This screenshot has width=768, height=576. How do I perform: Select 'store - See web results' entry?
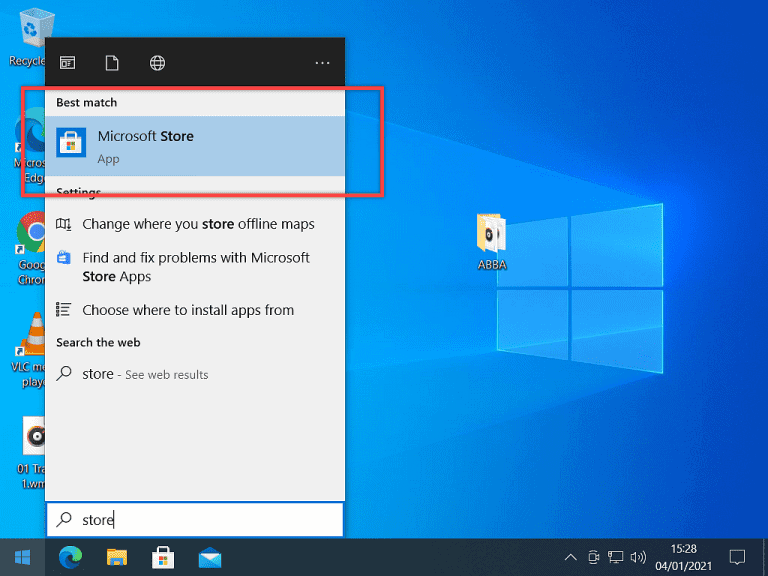click(195, 374)
